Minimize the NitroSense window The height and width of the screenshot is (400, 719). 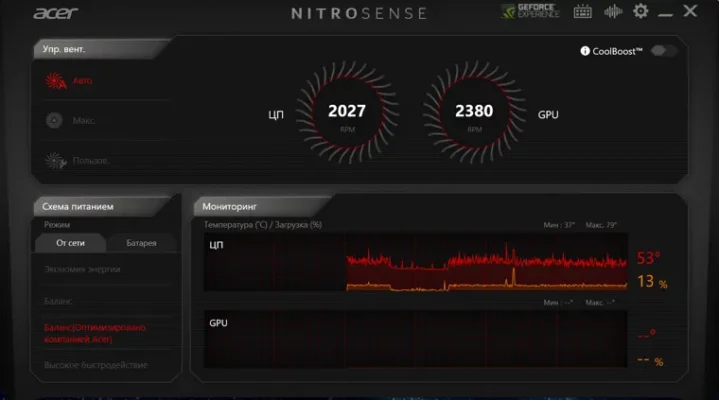(x=665, y=15)
